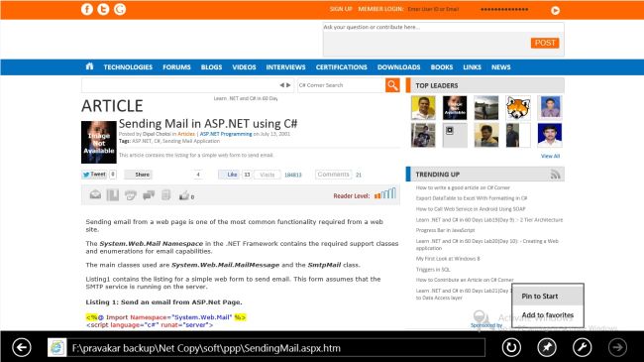The image size is (644, 362).
Task: Click the comments bubble icon in article toolbar
Action: click(149, 195)
